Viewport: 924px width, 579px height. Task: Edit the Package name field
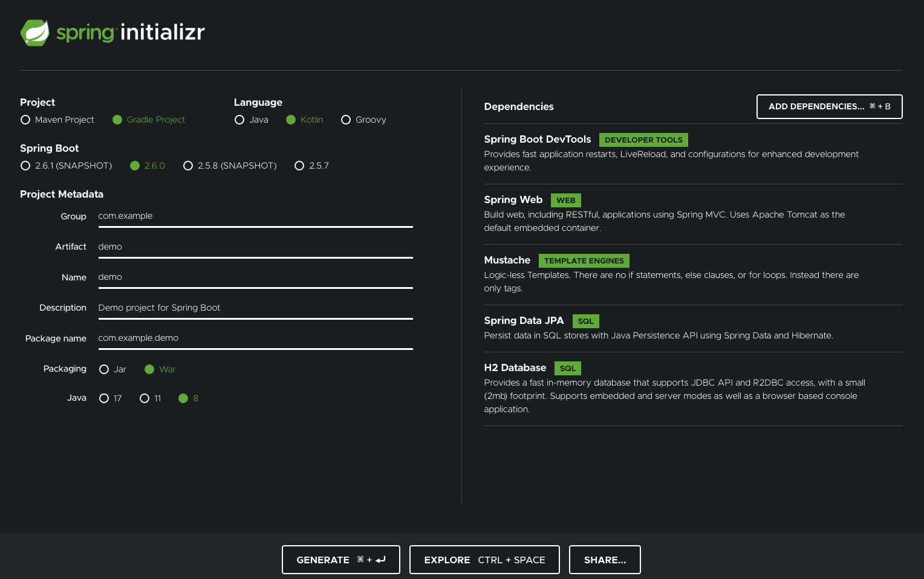(x=255, y=338)
